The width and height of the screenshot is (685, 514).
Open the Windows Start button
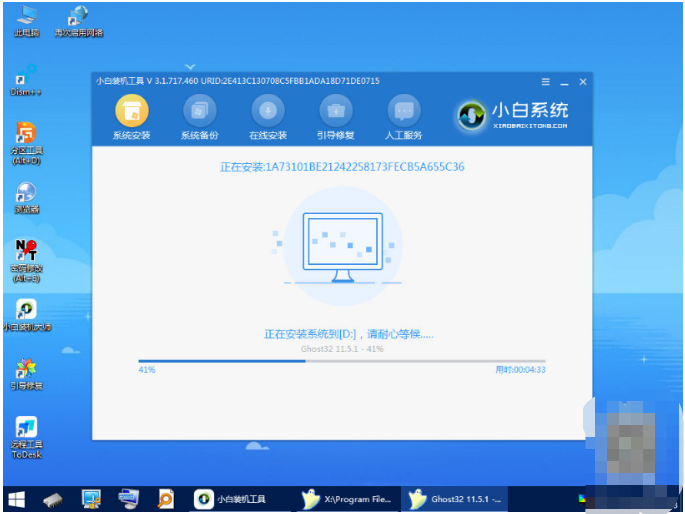point(17,499)
